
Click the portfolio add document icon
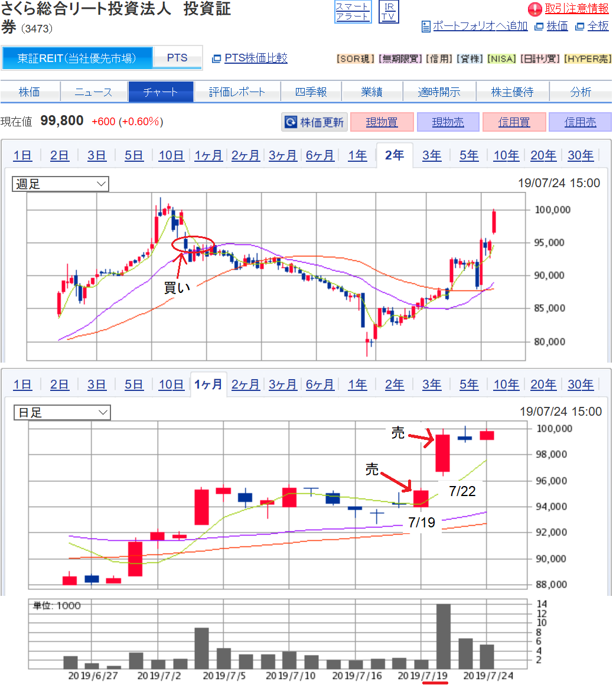click(426, 27)
